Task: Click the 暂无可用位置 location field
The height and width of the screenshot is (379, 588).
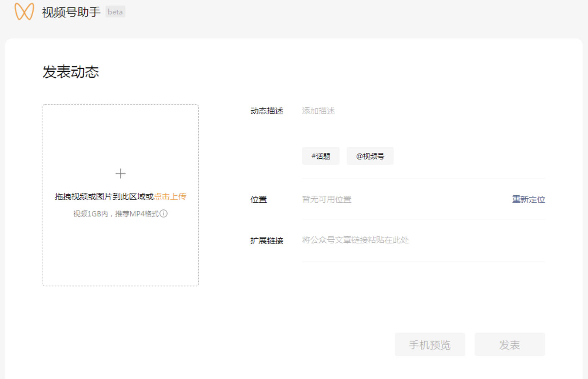Action: (x=326, y=199)
